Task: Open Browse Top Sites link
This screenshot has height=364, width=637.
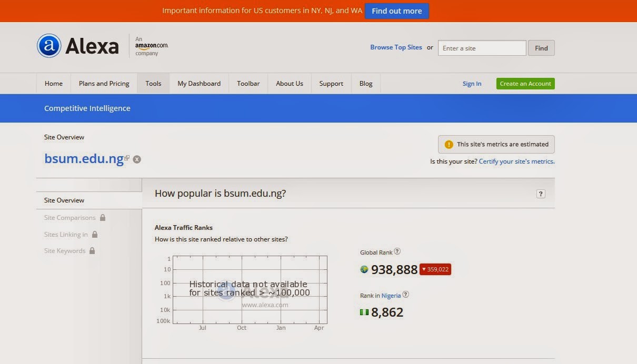Action: (x=396, y=47)
